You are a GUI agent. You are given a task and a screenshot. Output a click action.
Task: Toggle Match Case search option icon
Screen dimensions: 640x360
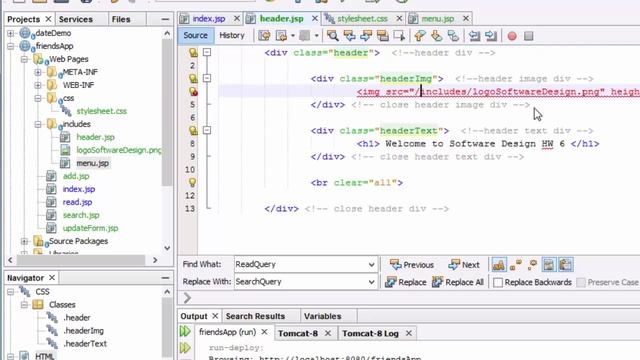tap(499, 265)
